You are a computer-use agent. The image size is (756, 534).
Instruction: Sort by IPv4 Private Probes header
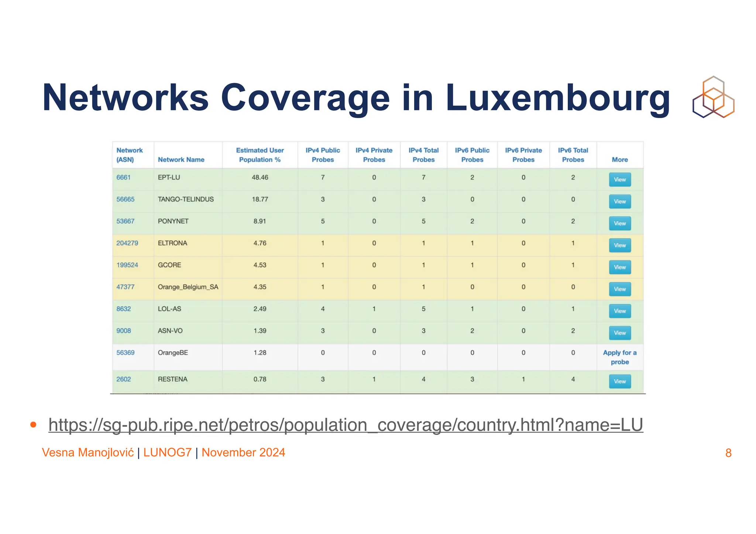click(374, 155)
